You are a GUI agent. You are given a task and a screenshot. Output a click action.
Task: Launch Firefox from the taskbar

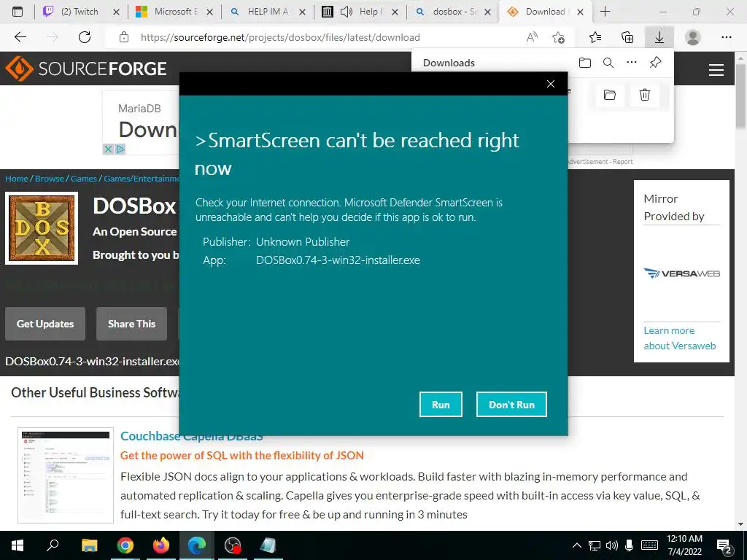click(x=161, y=545)
